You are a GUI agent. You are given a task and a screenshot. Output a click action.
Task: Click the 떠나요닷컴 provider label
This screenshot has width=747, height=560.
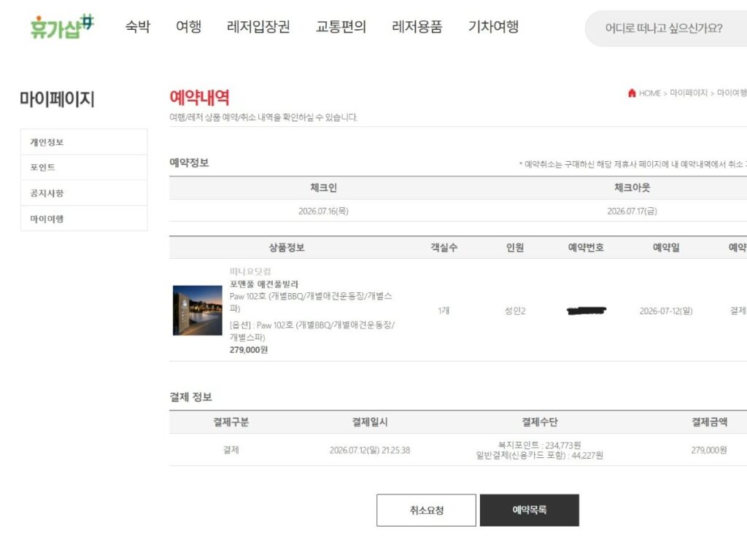pos(250,271)
